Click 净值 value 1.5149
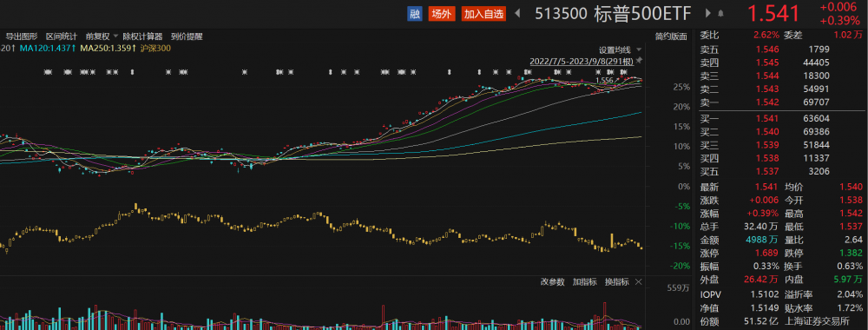The image size is (868, 330). click(765, 307)
